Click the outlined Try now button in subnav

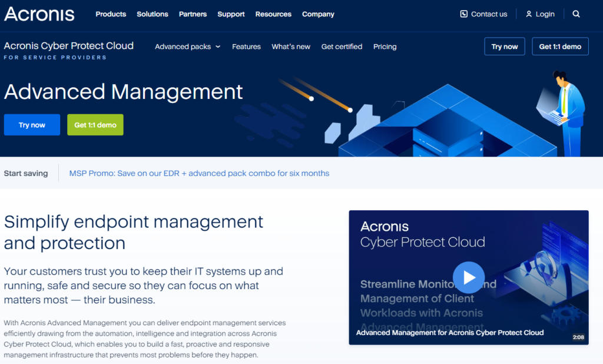[x=505, y=47]
